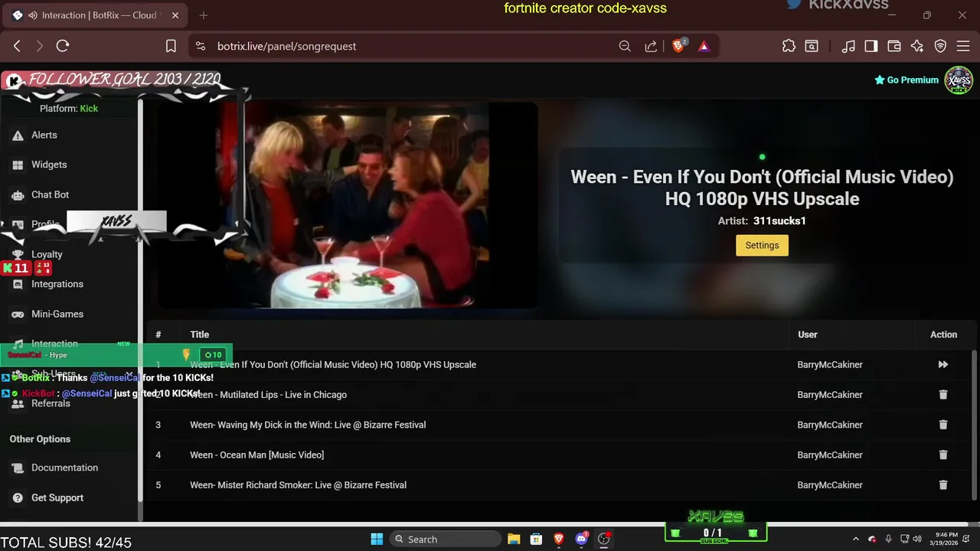Open Alerts in the sidebar
This screenshot has width=980, height=551.
coord(44,135)
